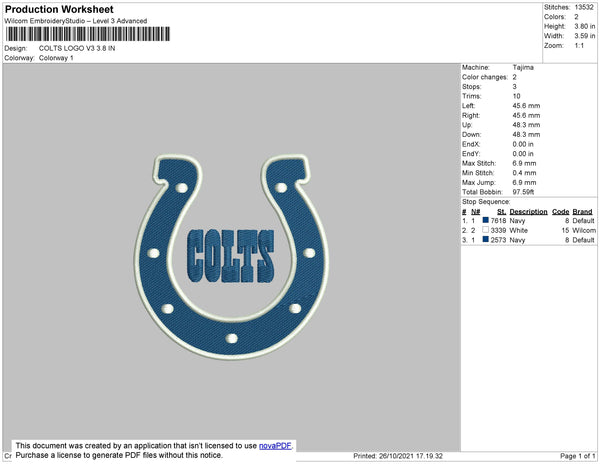Click the 'Code' column header
The image size is (600, 464).
point(561,212)
